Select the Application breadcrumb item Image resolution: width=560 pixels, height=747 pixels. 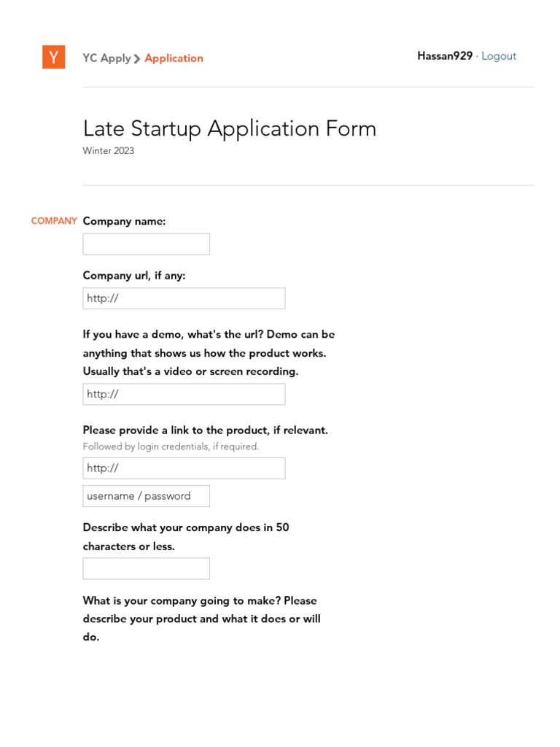pyautogui.click(x=174, y=58)
